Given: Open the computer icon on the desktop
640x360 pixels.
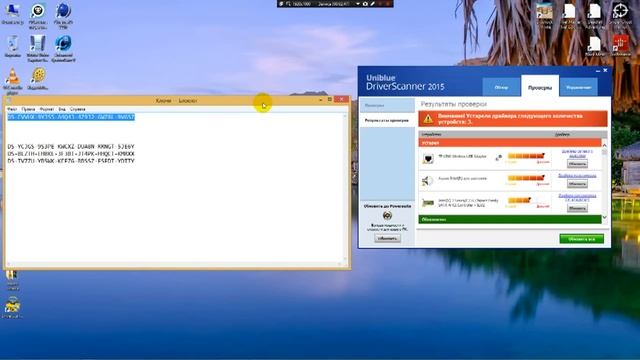Looking at the screenshot, I should click(12, 11).
